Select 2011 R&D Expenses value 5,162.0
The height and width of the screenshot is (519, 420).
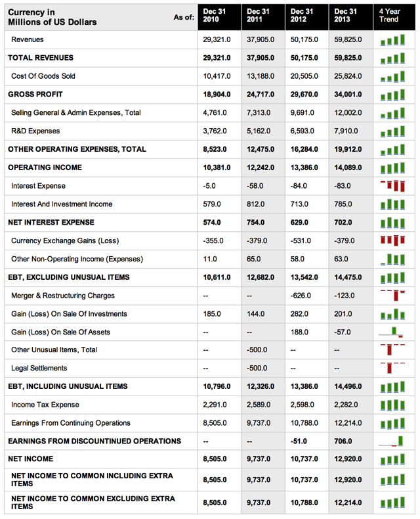(x=259, y=131)
